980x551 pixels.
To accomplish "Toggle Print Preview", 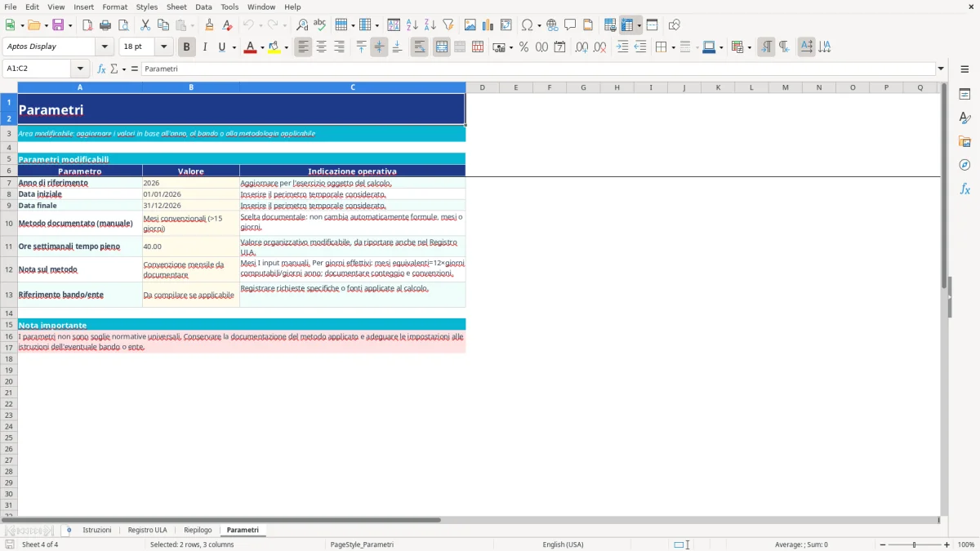I will coord(123,25).
